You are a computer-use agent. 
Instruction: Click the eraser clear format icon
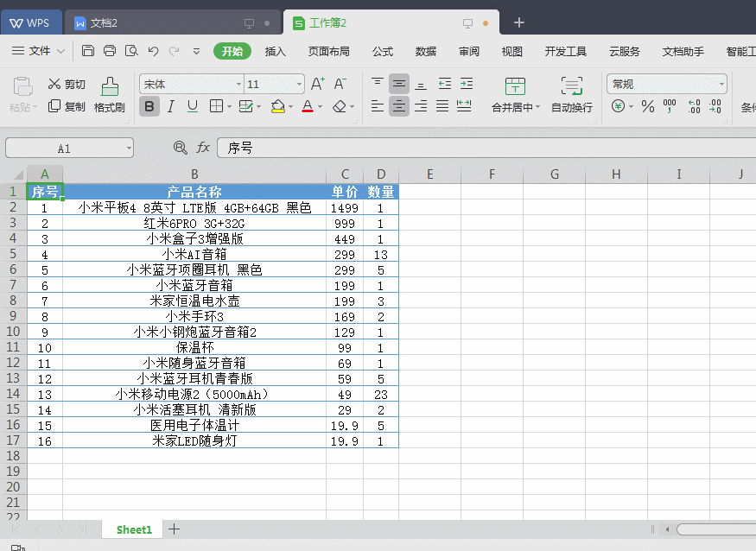[x=340, y=106]
